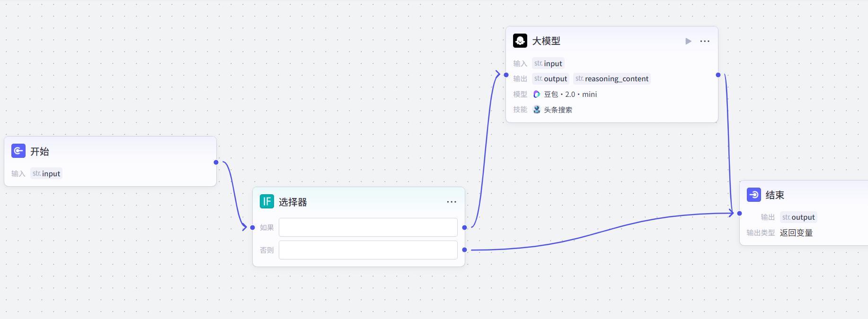The width and height of the screenshot is (868, 319).
Task: Select the Start node's input variable tag
Action: (46, 173)
